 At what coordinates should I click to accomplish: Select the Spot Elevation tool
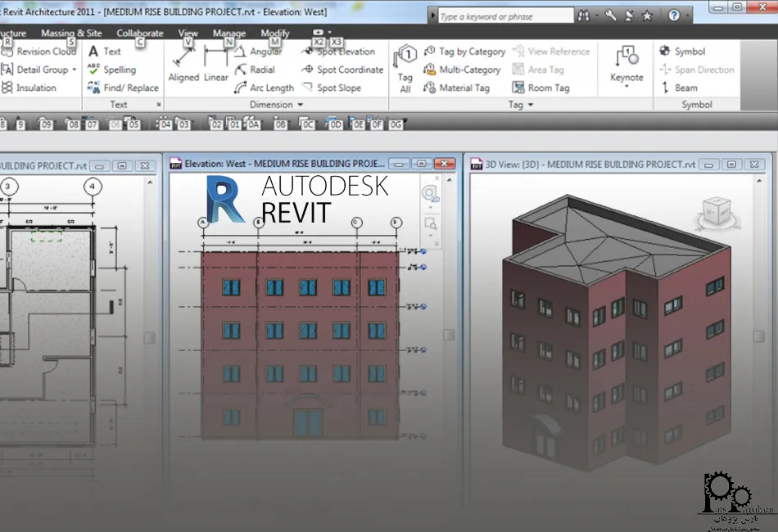(338, 52)
